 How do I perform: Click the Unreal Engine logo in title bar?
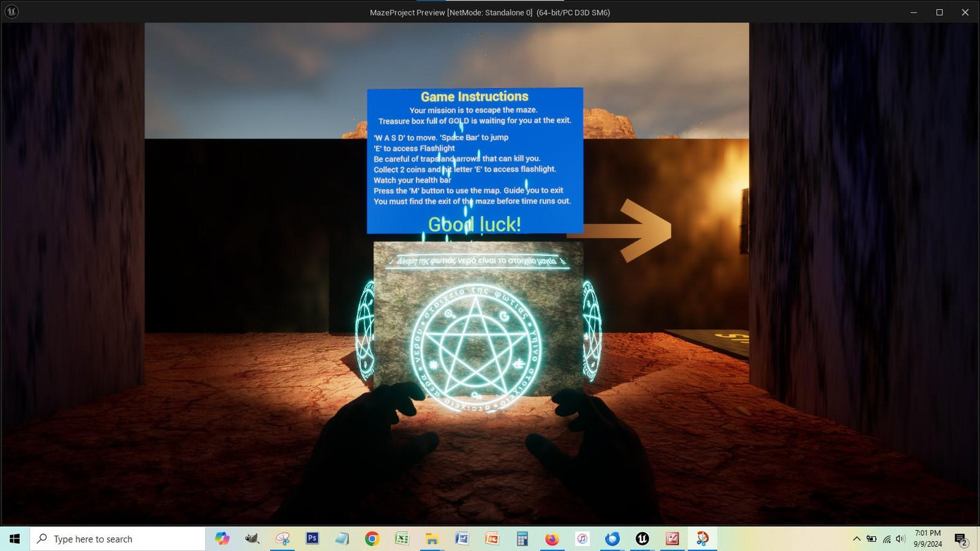point(11,11)
